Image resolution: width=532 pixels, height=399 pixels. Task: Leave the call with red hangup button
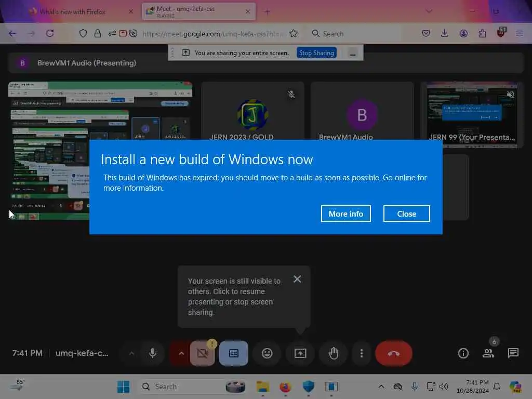[x=394, y=353]
